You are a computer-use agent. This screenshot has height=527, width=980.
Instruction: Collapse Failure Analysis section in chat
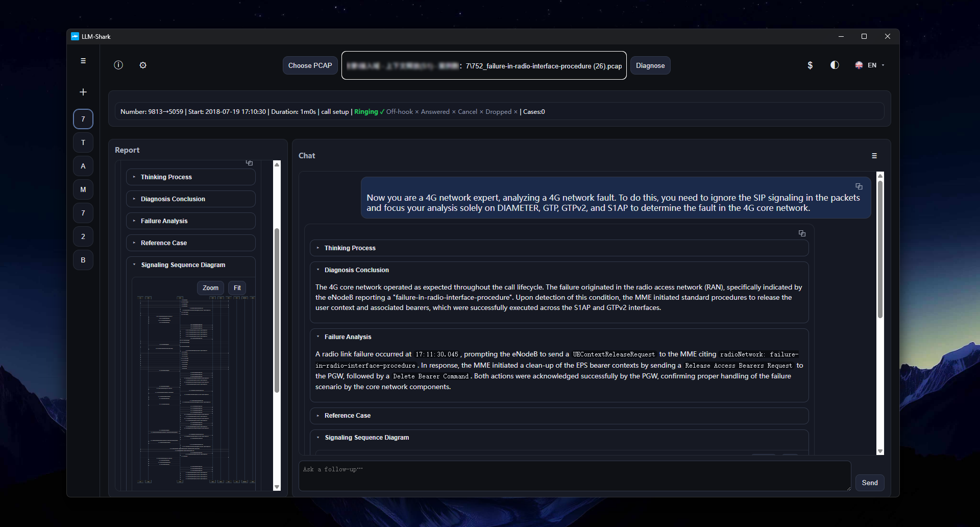point(348,337)
